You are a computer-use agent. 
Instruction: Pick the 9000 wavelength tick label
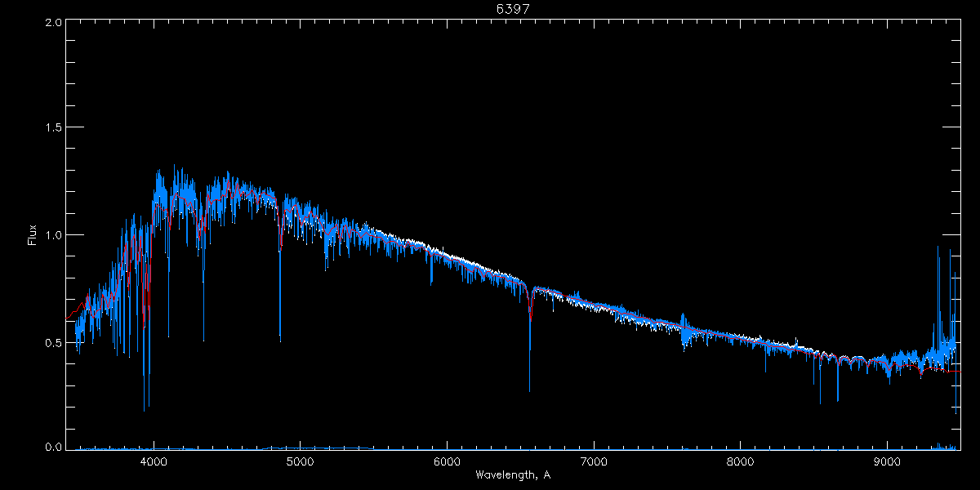pyautogui.click(x=888, y=461)
